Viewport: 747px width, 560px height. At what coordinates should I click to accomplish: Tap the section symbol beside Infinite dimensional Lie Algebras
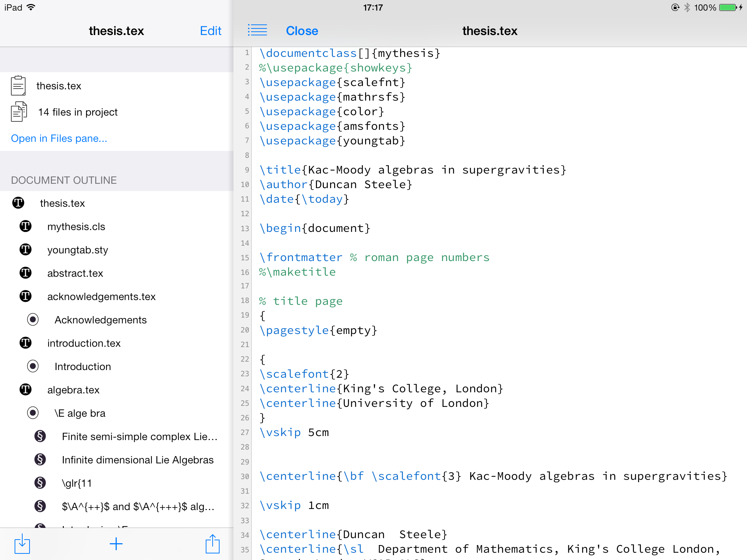pyautogui.click(x=40, y=460)
